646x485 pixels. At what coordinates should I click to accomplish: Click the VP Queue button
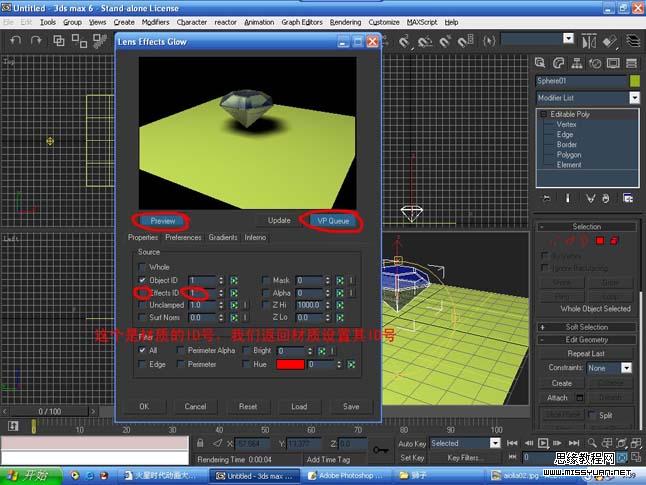tap(333, 221)
